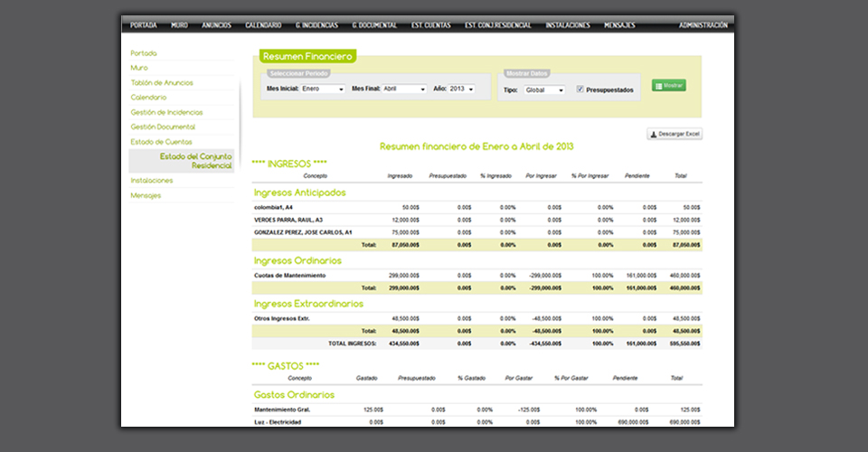Open EST. CUENTAS menu item
This screenshot has width=868, height=452.
(431, 25)
